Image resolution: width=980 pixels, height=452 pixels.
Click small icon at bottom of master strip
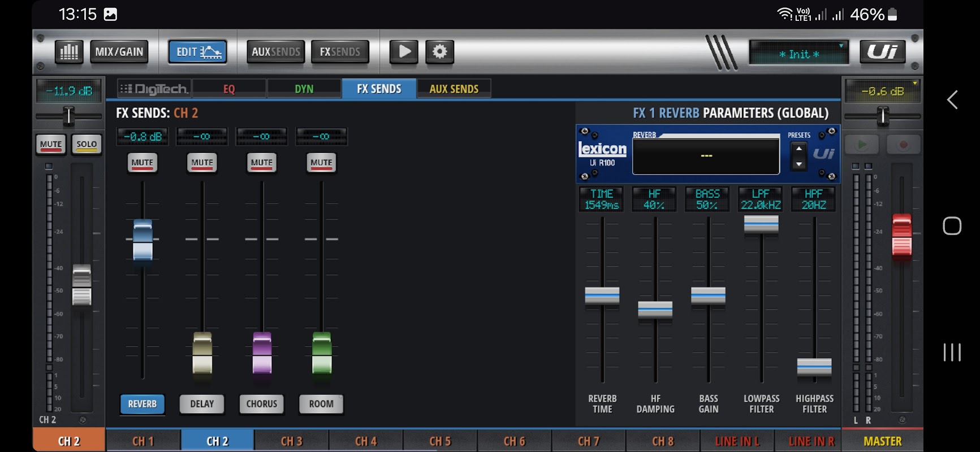pos(903,420)
